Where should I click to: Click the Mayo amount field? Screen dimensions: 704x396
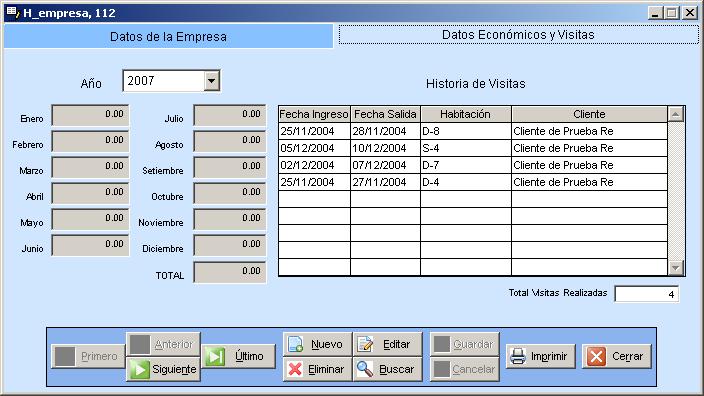pos(90,219)
